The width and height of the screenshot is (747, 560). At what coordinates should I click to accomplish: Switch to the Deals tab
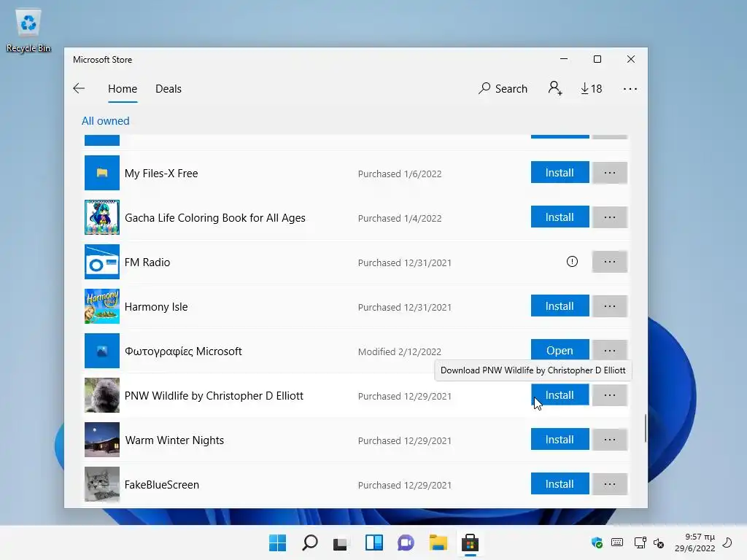[169, 89]
